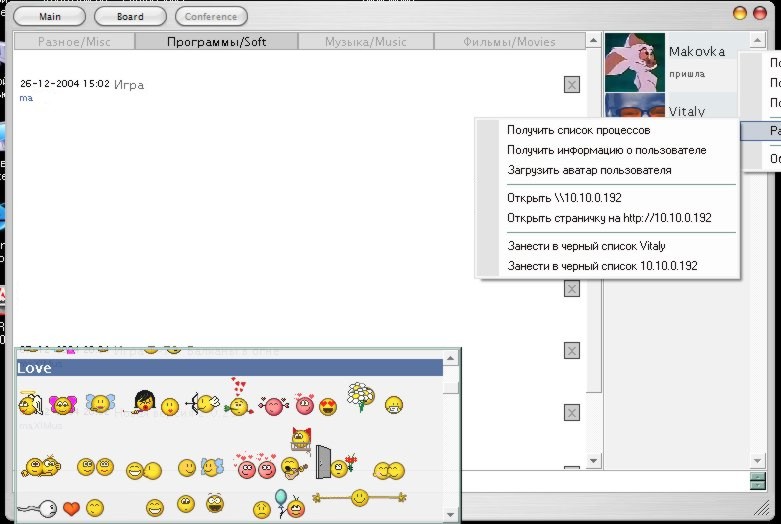Select the angel smiley with halo

(x=30, y=404)
